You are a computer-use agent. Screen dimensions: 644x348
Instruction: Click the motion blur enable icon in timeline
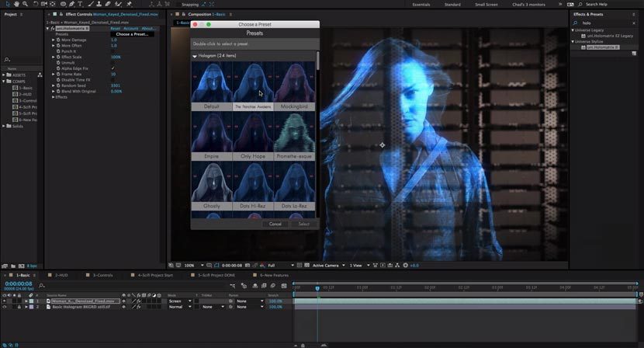(272, 286)
